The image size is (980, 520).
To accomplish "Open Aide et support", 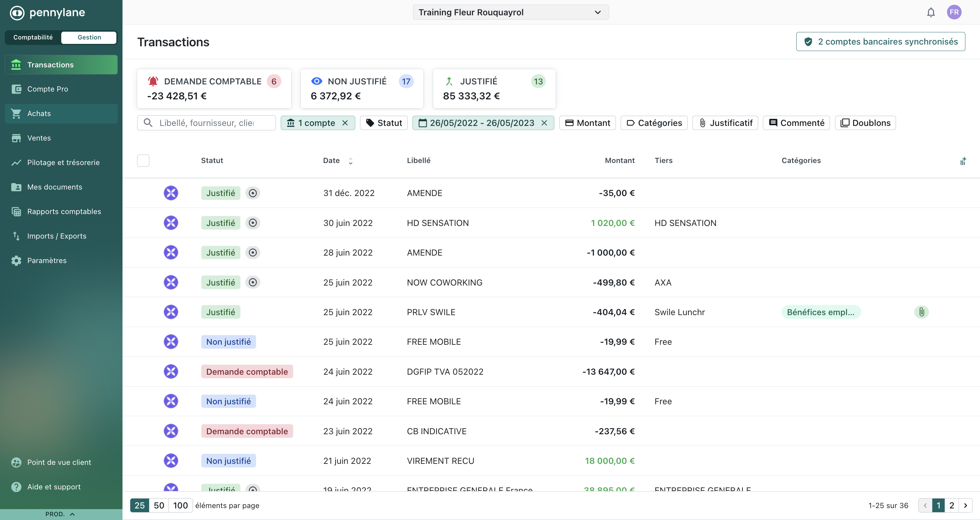I will click(61, 487).
